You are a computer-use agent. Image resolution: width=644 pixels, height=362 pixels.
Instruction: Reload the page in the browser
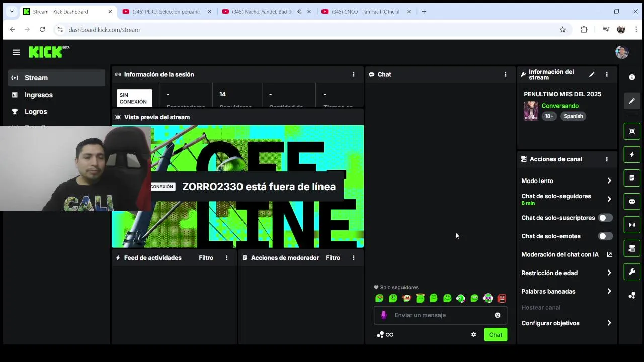tap(42, 30)
